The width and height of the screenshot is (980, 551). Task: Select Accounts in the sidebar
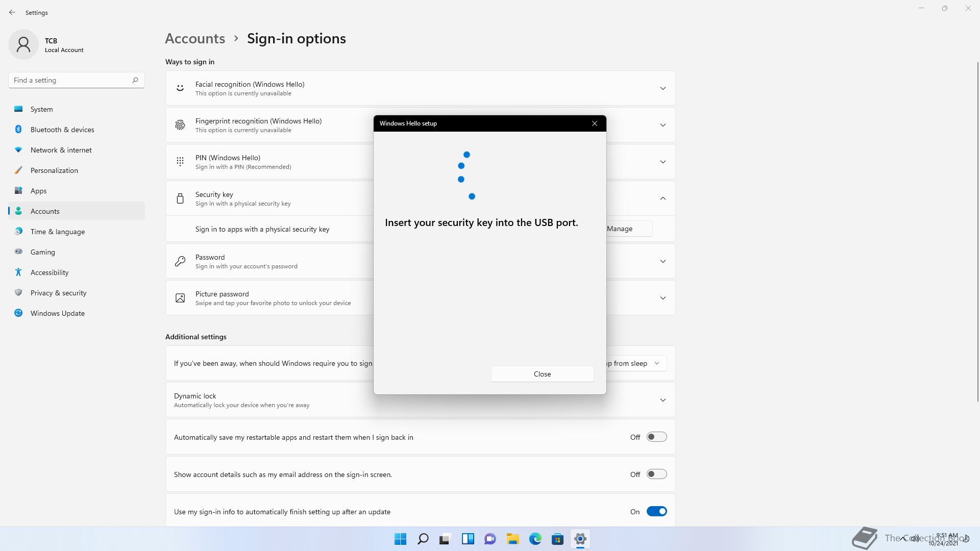point(77,211)
